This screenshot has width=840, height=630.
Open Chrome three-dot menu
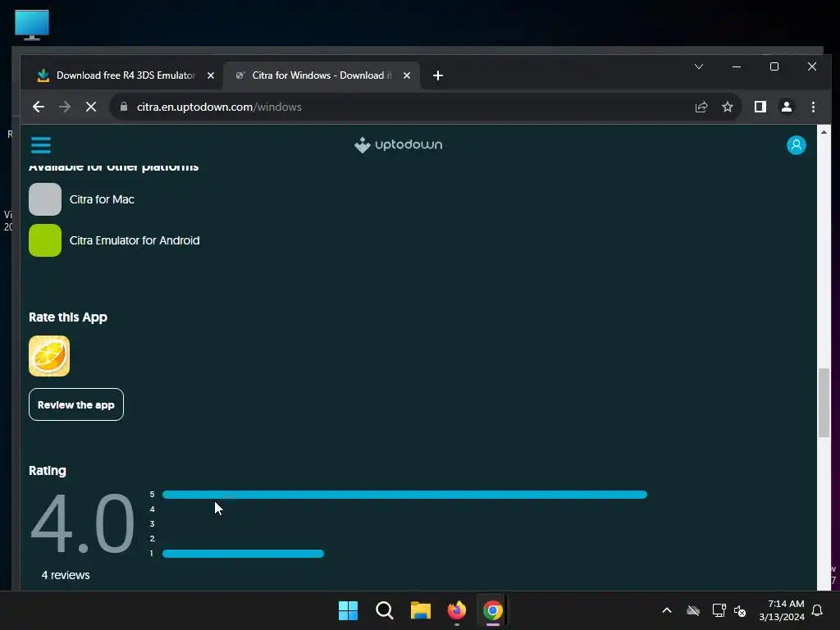813,107
